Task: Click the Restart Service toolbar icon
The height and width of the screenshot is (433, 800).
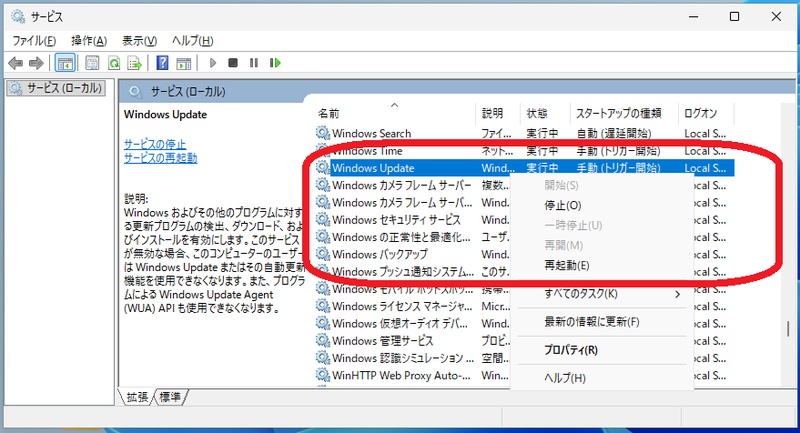Action: pyautogui.click(x=276, y=63)
